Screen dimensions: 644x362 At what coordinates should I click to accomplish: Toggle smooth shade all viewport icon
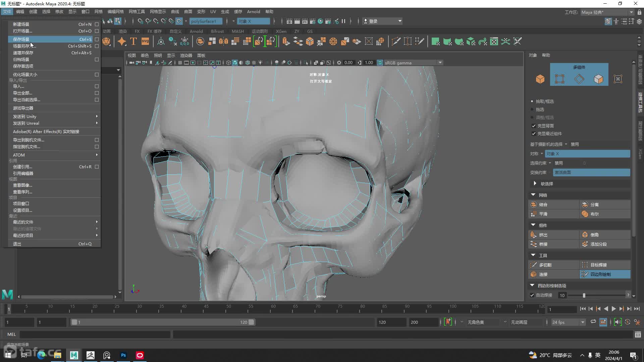pyautogui.click(x=235, y=63)
